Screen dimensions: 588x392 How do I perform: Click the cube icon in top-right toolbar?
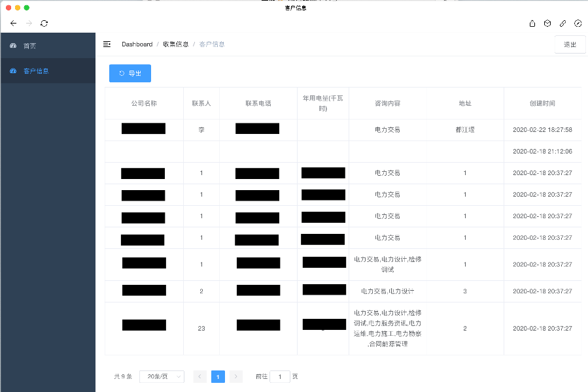tap(547, 23)
